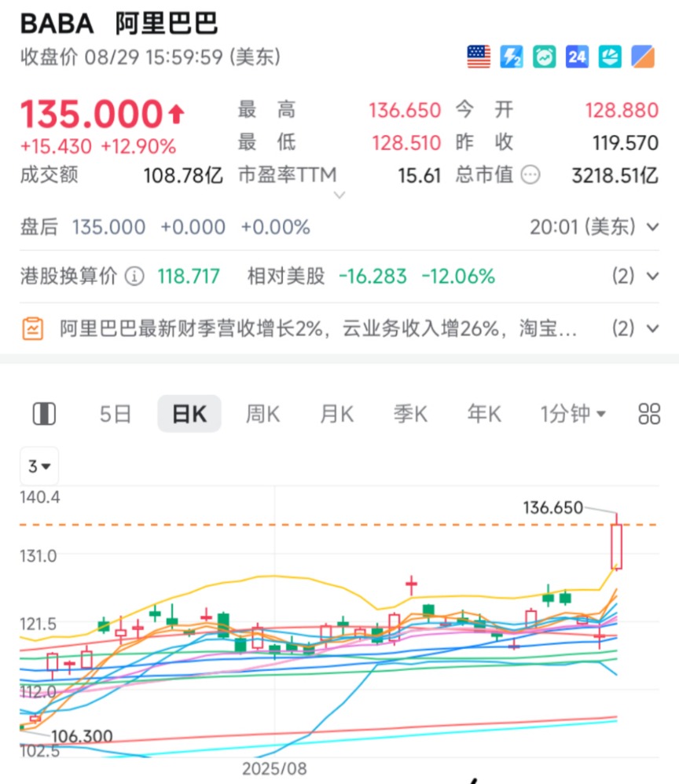
Task: Tap the 最高 136.650 value
Action: coord(404,111)
